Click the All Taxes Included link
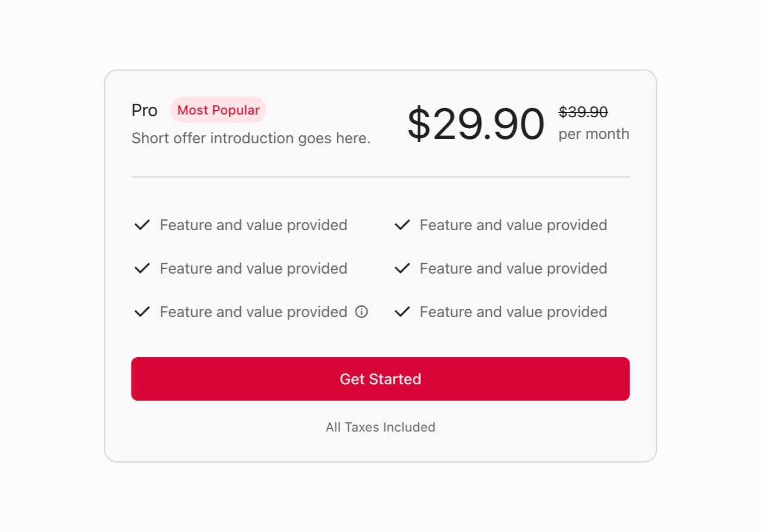Viewport: 761px width, 532px height. click(x=380, y=427)
